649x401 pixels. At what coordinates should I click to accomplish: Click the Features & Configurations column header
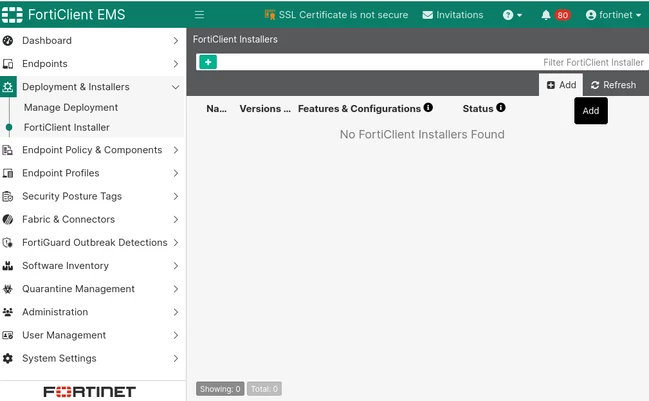click(359, 108)
